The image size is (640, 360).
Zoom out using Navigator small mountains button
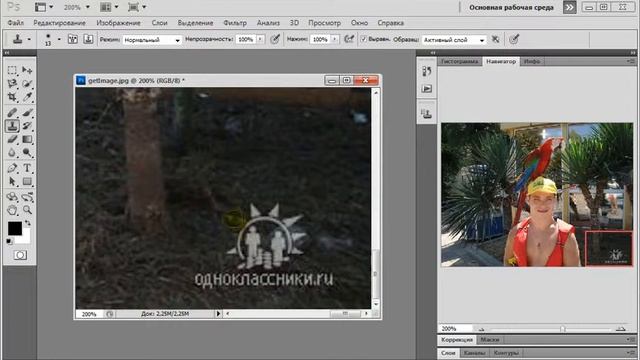(x=482, y=329)
